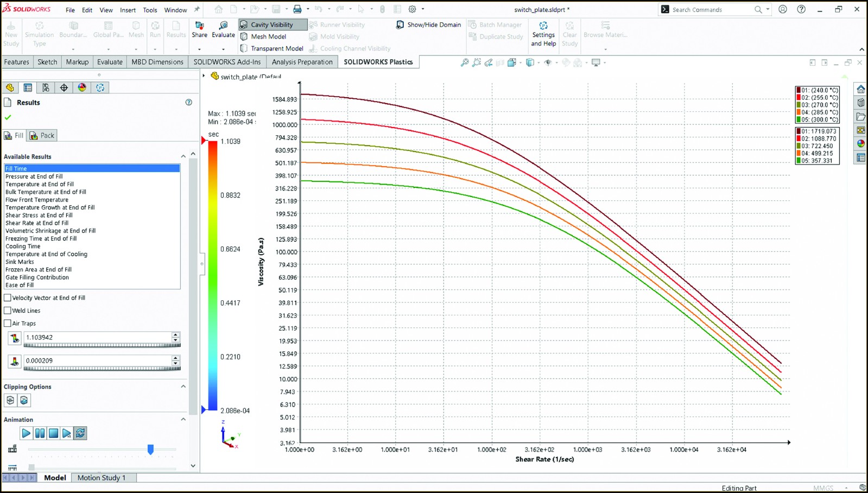Expand the switch_plate feature tree node
The height and width of the screenshot is (493, 868).
click(204, 76)
